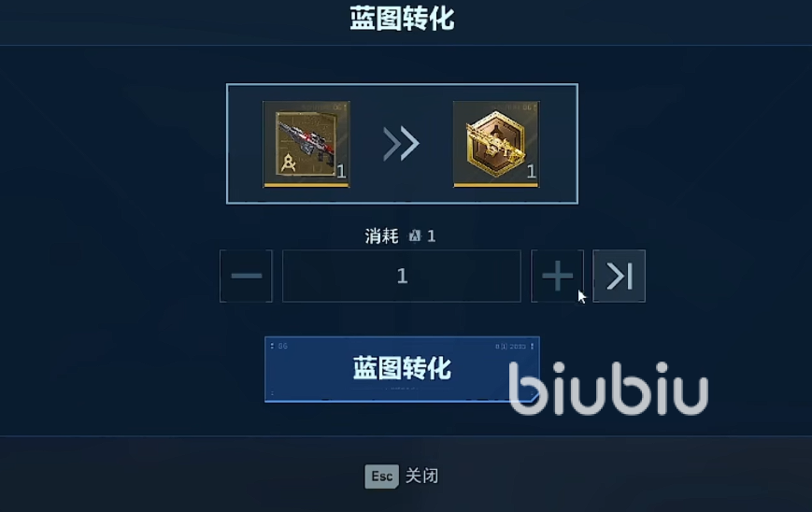This screenshot has width=812, height=512.
Task: Set maximum quantity with the skip-to-end button
Action: [620, 276]
